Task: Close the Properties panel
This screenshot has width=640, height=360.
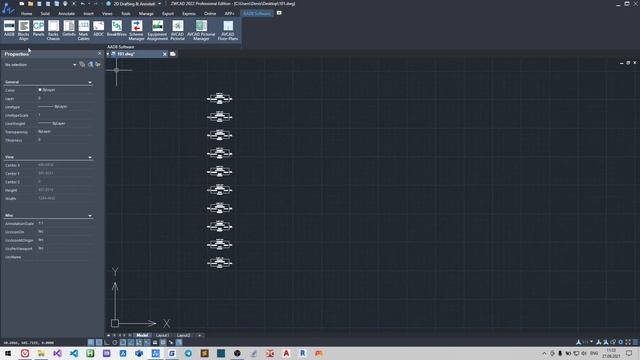Action: [100, 54]
